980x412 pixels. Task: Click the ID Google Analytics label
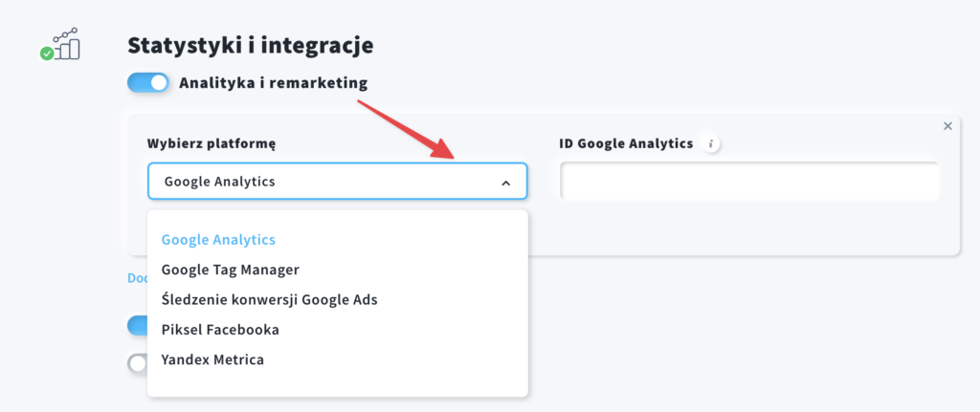coord(626,143)
